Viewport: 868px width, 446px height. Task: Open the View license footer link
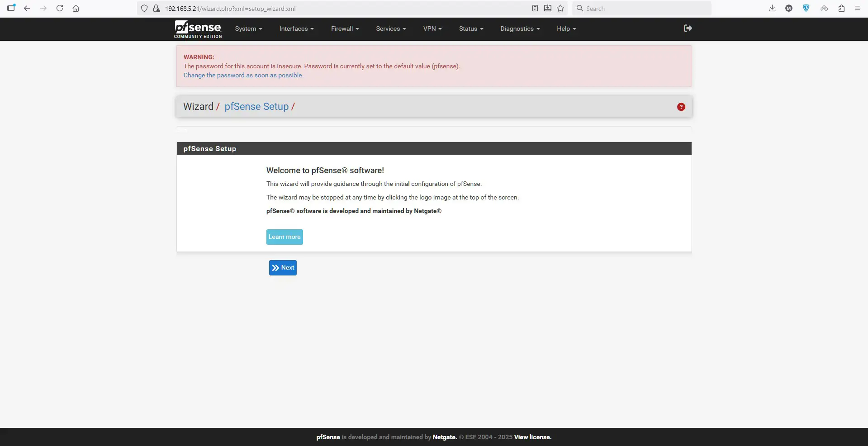click(x=532, y=437)
